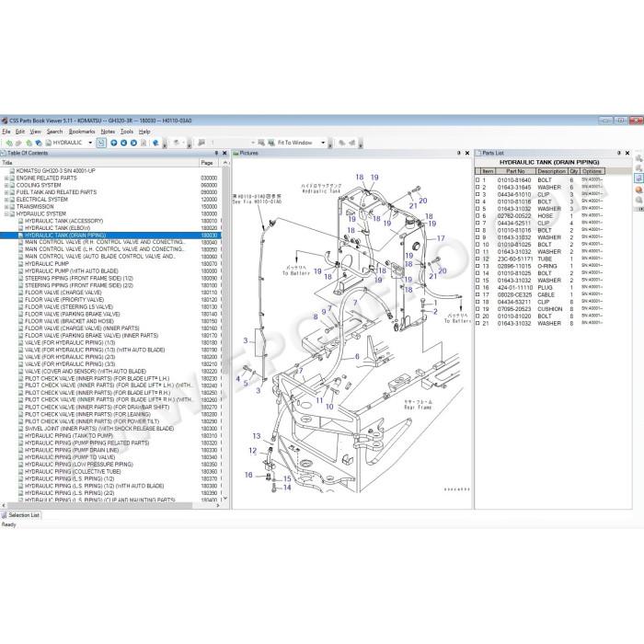Collapse the HYDRAULIC SYSTEM tree node
Screen dimensions: 644x644
[x=6, y=214]
